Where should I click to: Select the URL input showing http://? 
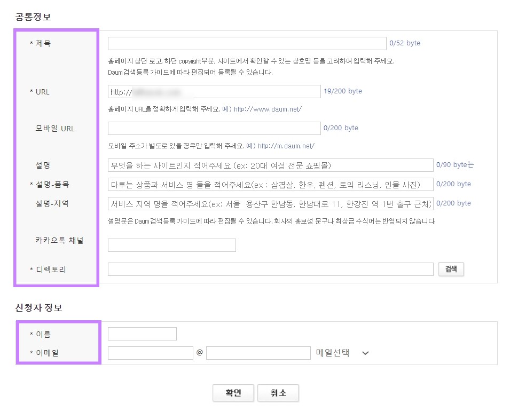214,91
